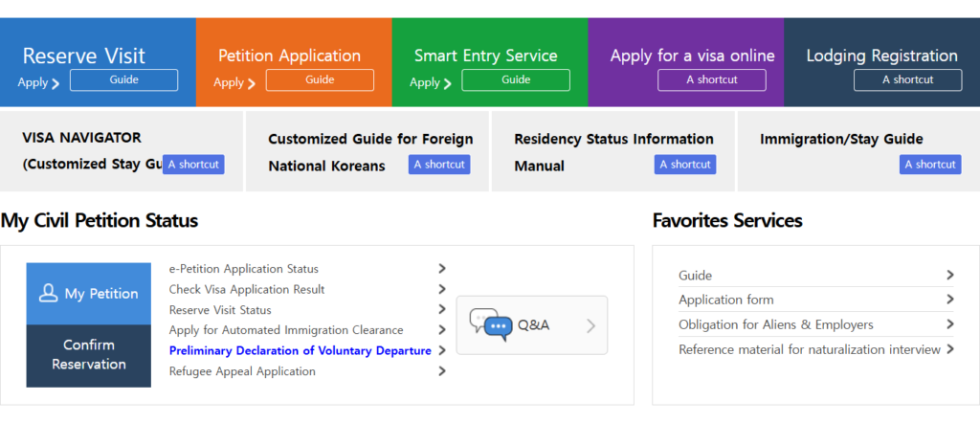Open Application form in Favorites Services
The image size is (980, 423).
[726, 300]
